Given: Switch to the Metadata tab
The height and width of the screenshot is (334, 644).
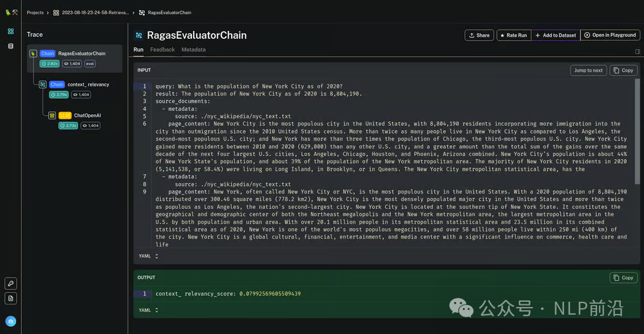Looking at the screenshot, I should (x=193, y=50).
